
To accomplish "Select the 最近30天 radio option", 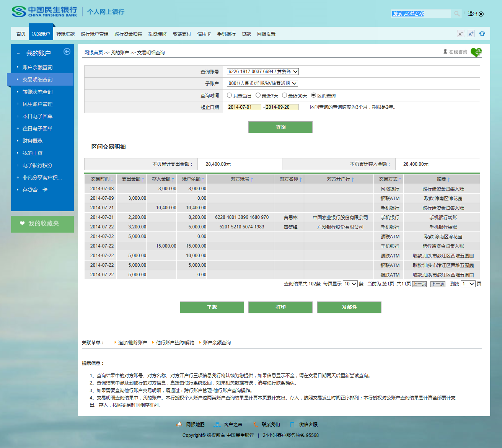I will pos(284,95).
